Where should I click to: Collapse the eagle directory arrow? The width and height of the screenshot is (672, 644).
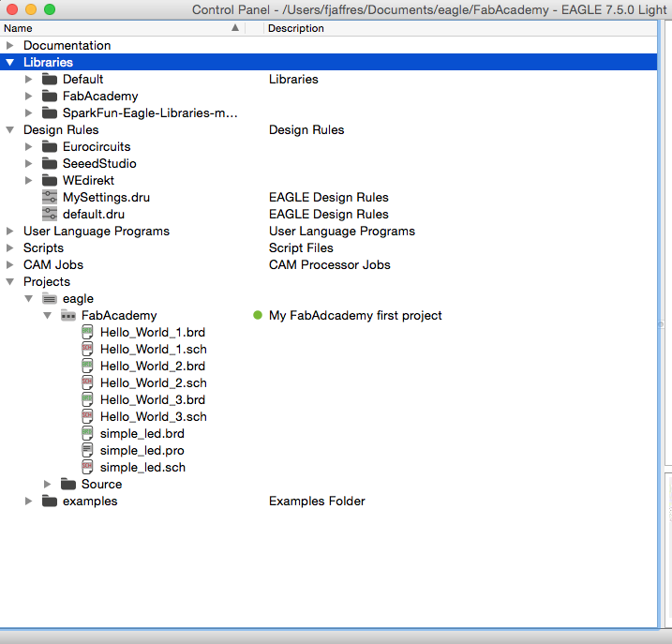pyautogui.click(x=29, y=298)
